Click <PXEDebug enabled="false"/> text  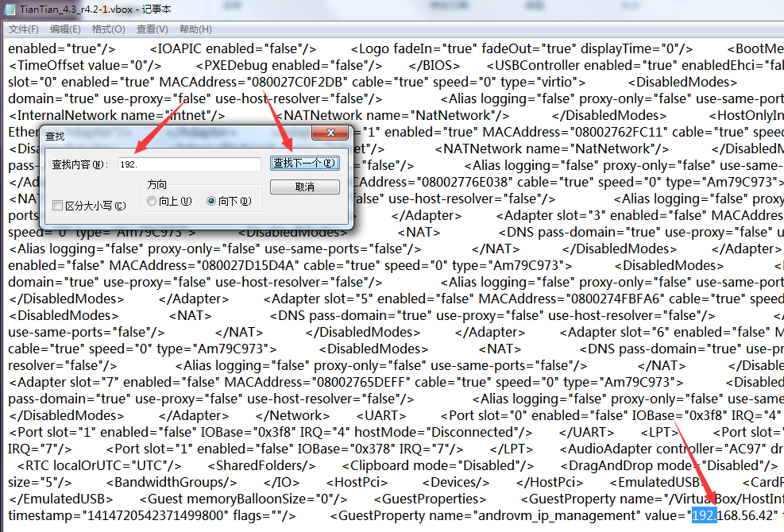(289, 65)
